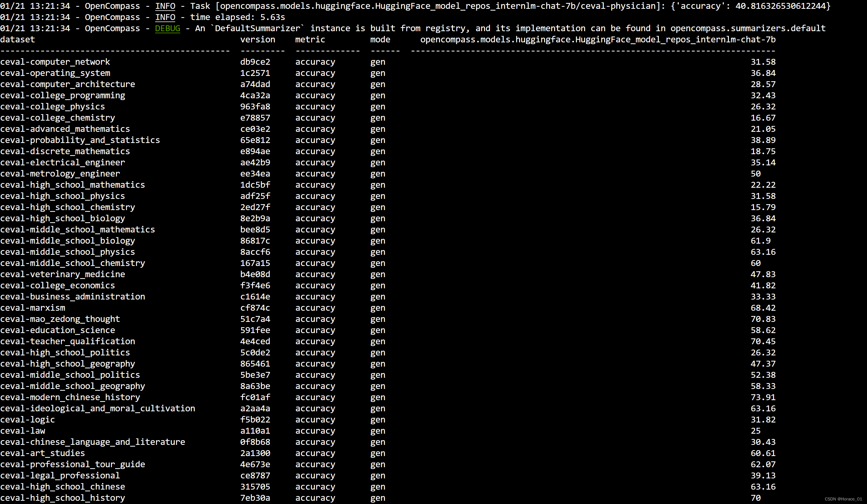Click the 'version' column header
Image resolution: width=867 pixels, height=504 pixels.
click(x=257, y=39)
